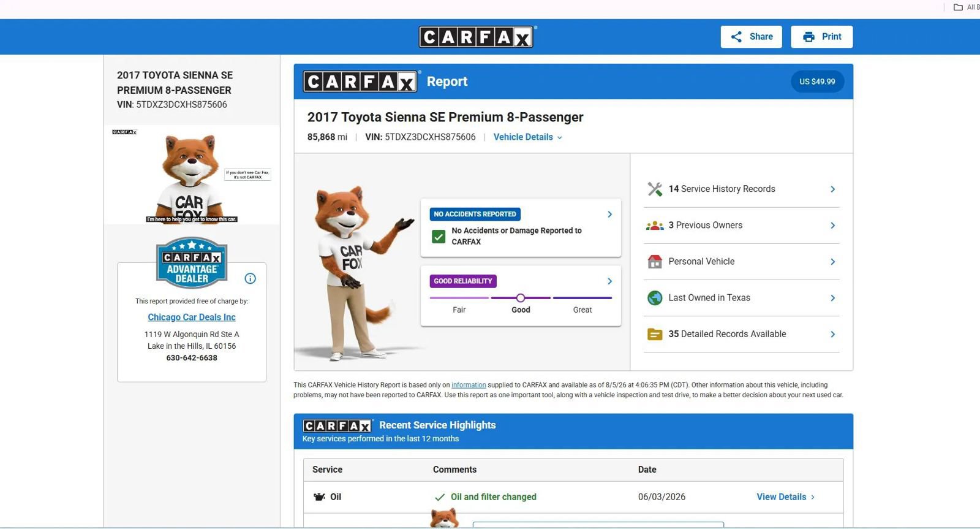Click the 'Fair' reliability label
This screenshot has width=980, height=529.
(x=459, y=310)
